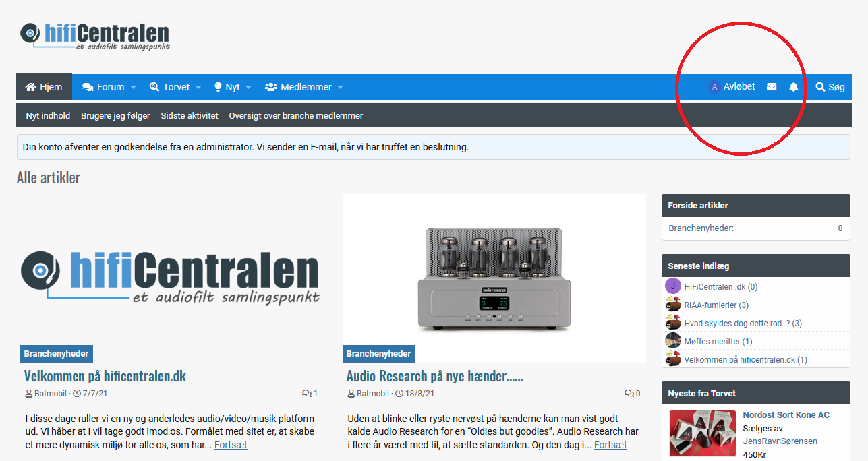Click date 18/8/21 on Audio Research article

[419, 394]
